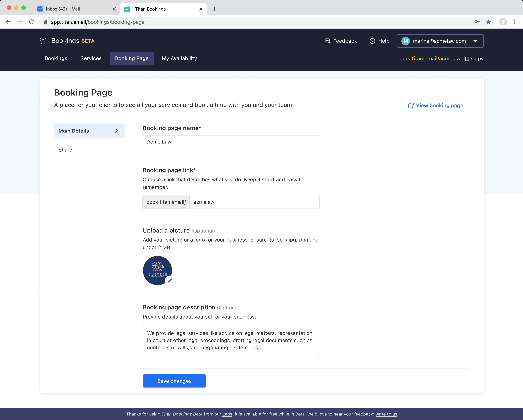Click the booking page description textbox

[231, 339]
